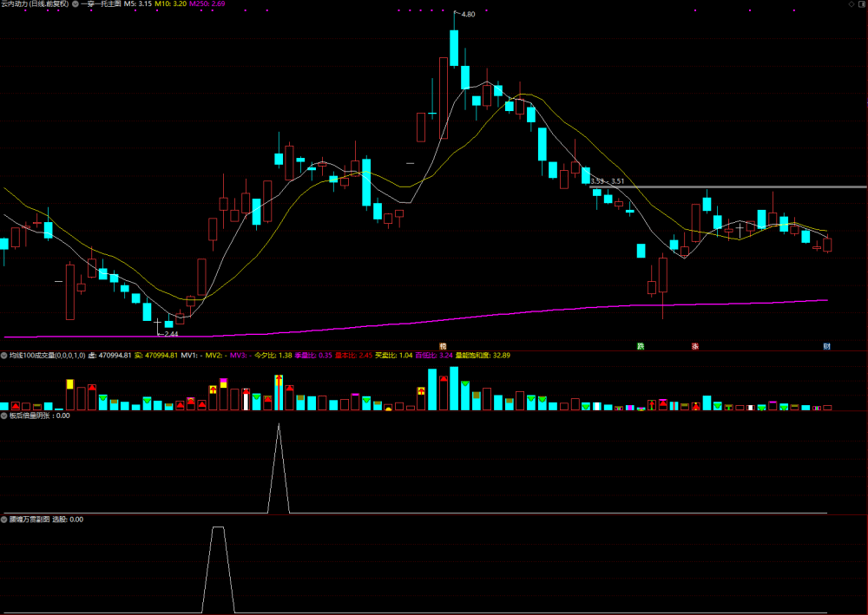Click the tallest cyan volume bar
This screenshot has height=615, width=868.
(x=454, y=389)
